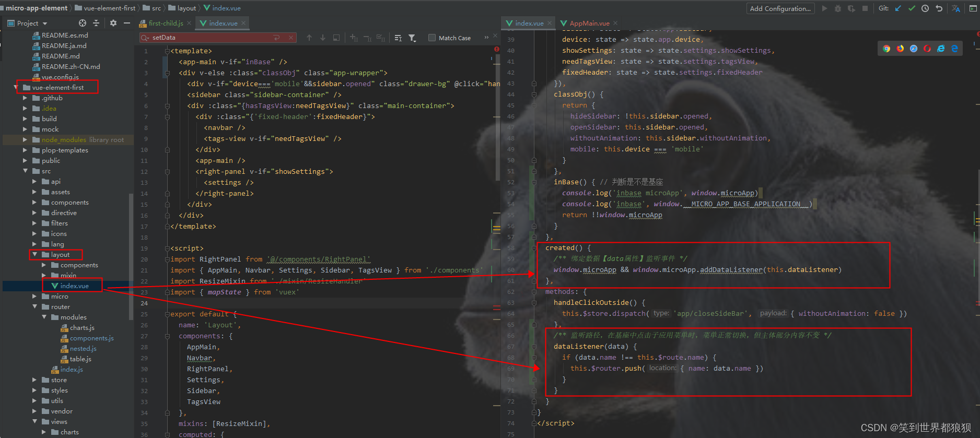
Task: Expand the store folder
Action: [x=34, y=380]
